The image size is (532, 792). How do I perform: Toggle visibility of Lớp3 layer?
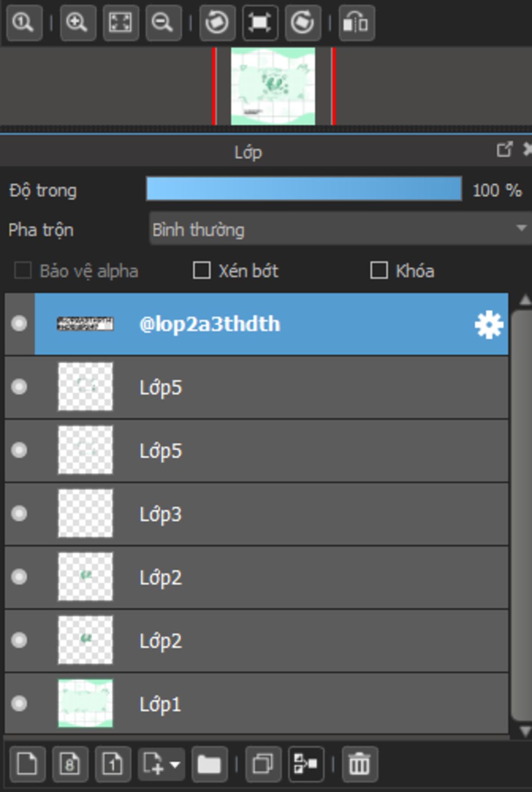pos(19,513)
